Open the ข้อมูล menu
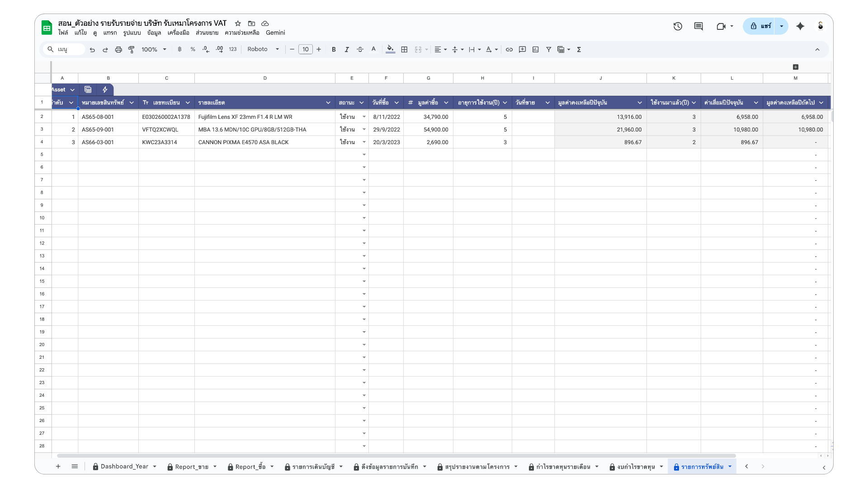Screen dimensions: 868x488 [154, 33]
